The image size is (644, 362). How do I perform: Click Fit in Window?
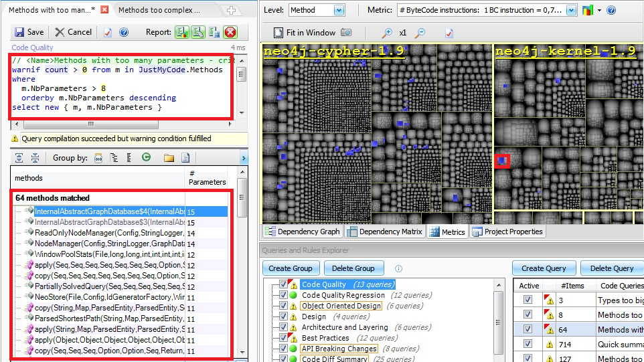pyautogui.click(x=305, y=33)
